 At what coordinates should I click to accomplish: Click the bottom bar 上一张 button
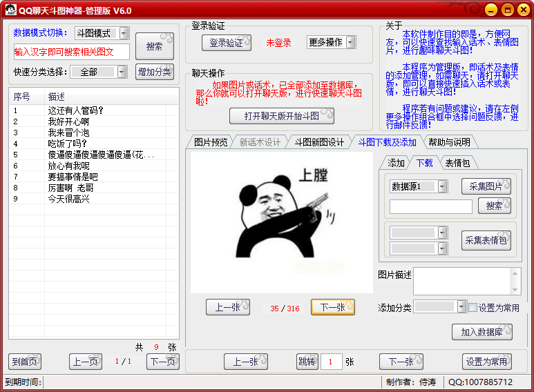click(245, 362)
